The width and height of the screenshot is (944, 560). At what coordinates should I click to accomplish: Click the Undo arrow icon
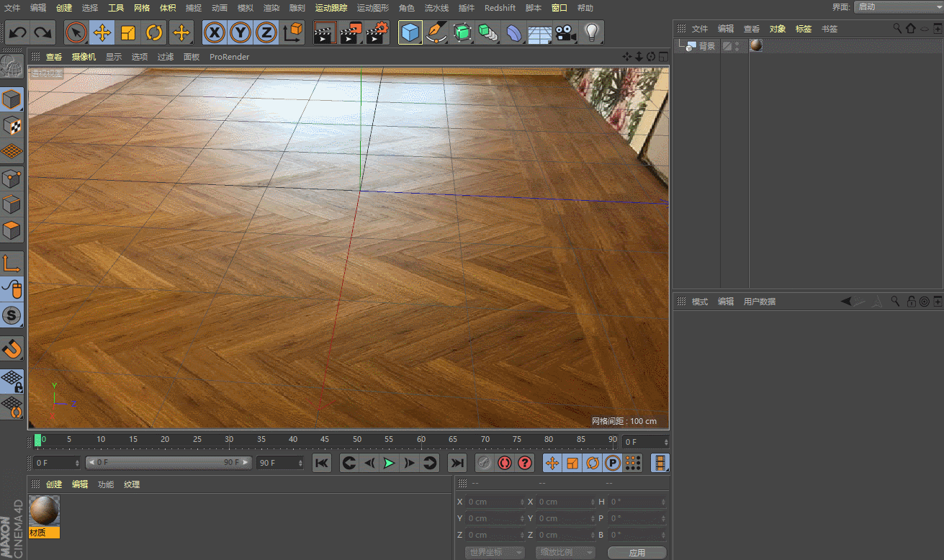[18, 32]
